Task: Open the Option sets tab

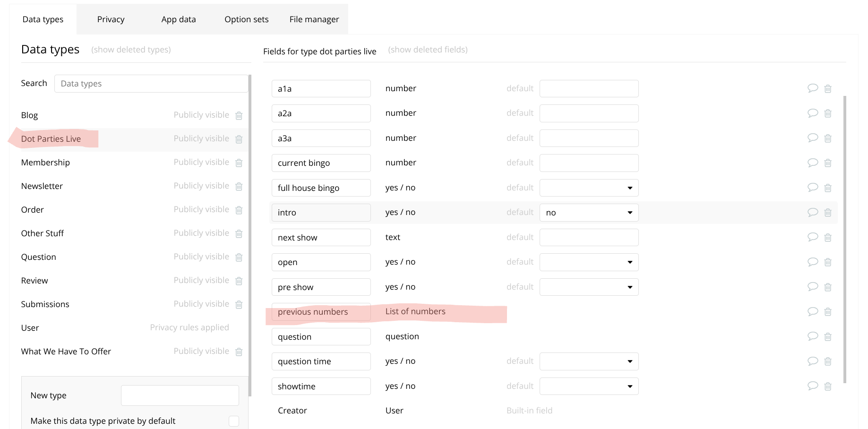Action: pos(246,19)
